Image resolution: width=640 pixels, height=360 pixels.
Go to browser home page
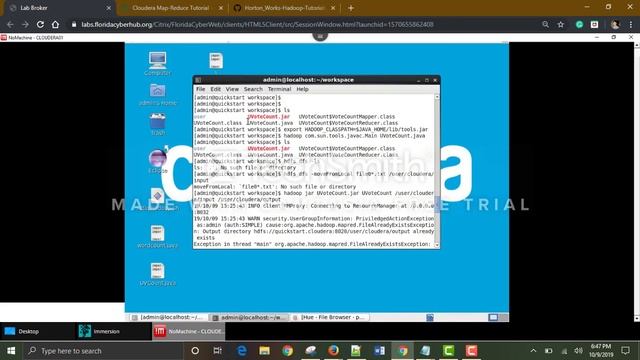click(56, 24)
